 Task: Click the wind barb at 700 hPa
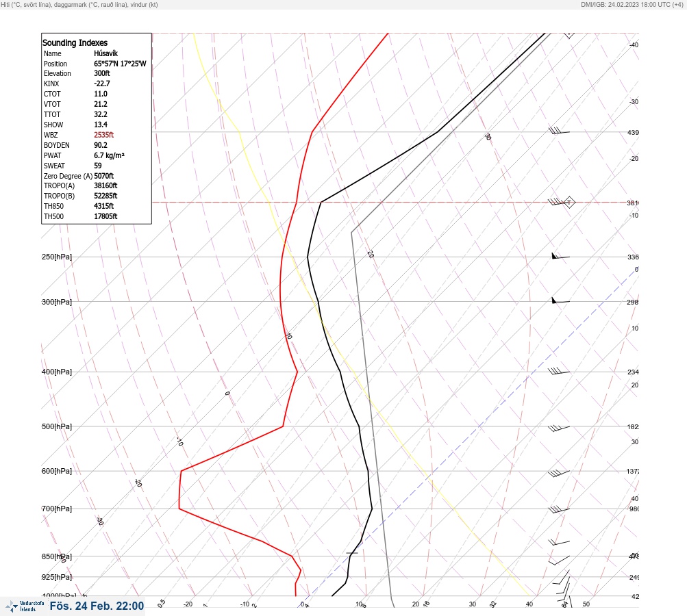click(x=559, y=510)
